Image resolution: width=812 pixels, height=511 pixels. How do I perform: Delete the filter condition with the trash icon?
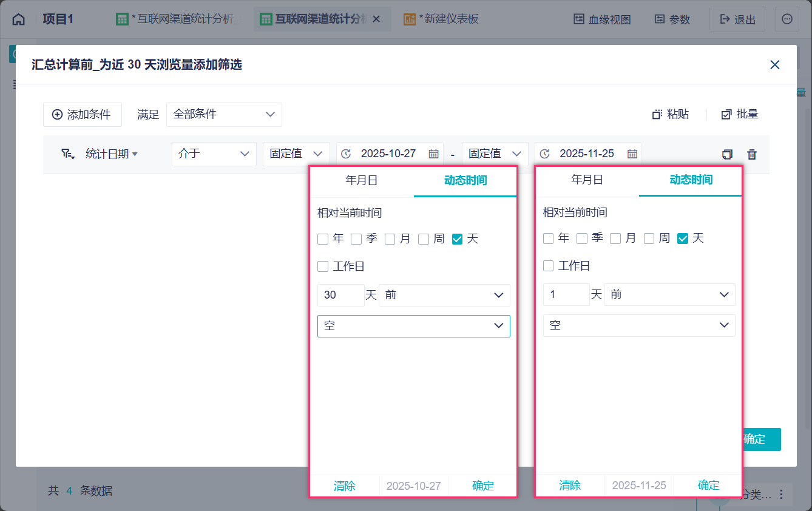pos(752,154)
